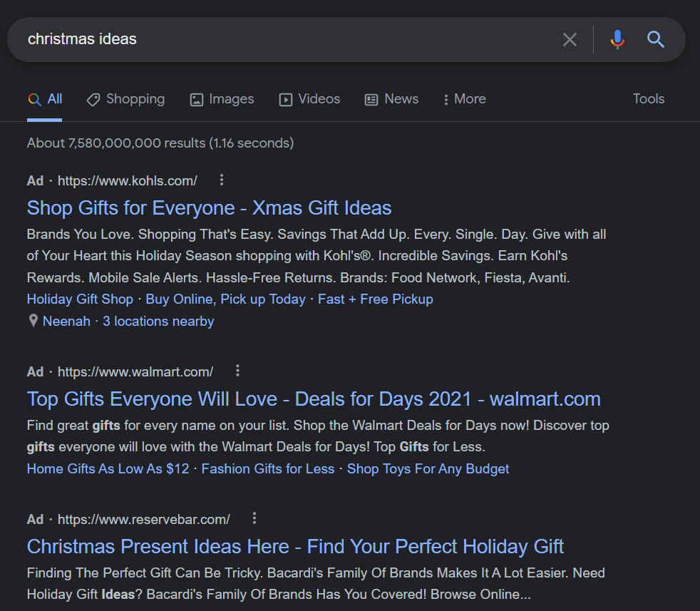The height and width of the screenshot is (611, 700).
Task: Click the 'About 7,580,000,000 results' text
Action: (160, 143)
